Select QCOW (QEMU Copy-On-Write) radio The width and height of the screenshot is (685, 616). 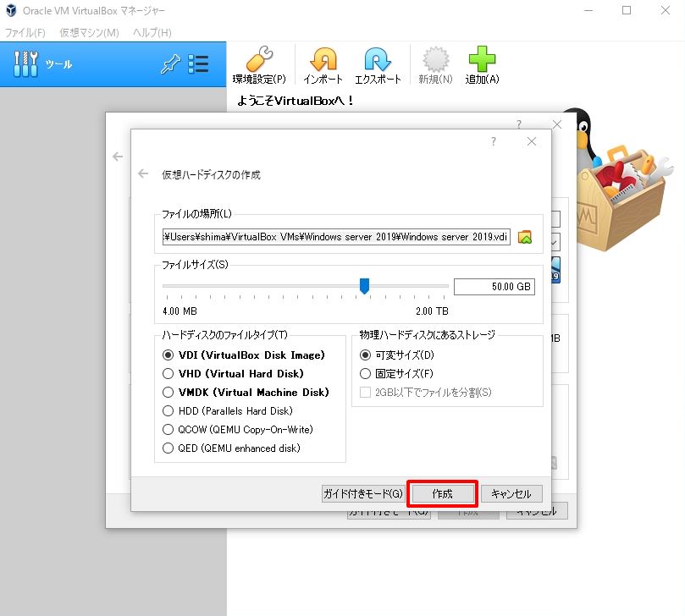pos(168,430)
